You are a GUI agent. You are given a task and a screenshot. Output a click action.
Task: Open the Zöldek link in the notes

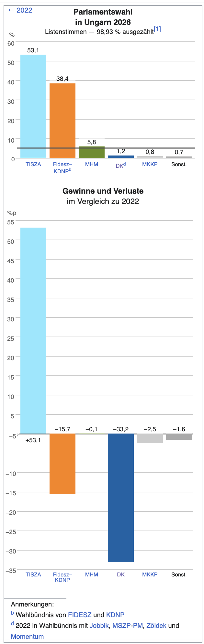156,626
